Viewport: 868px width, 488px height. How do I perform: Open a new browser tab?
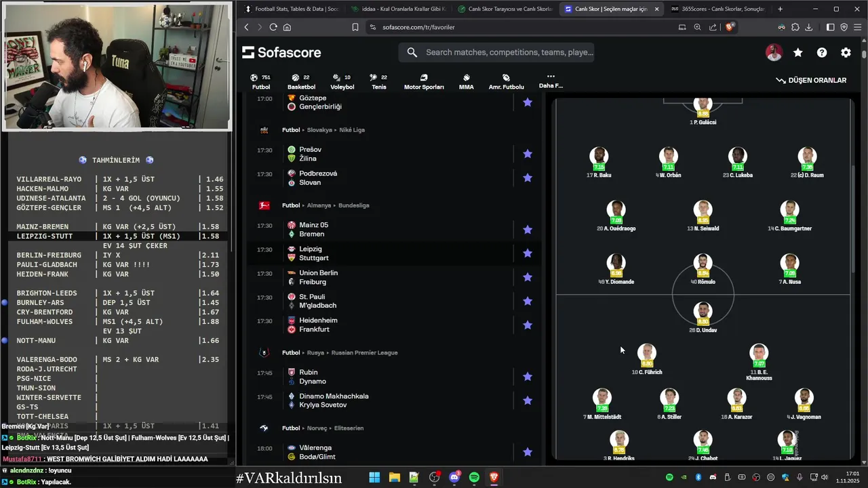pyautogui.click(x=780, y=9)
